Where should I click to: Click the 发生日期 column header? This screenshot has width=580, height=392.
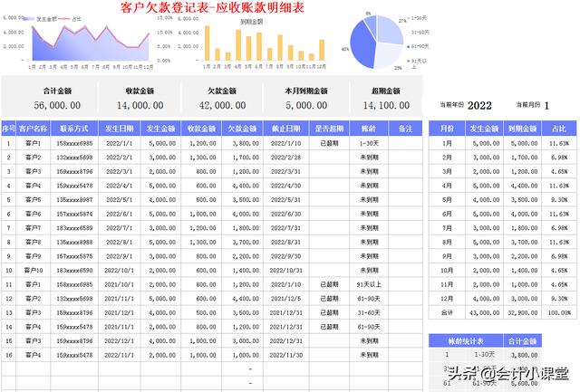coord(120,129)
